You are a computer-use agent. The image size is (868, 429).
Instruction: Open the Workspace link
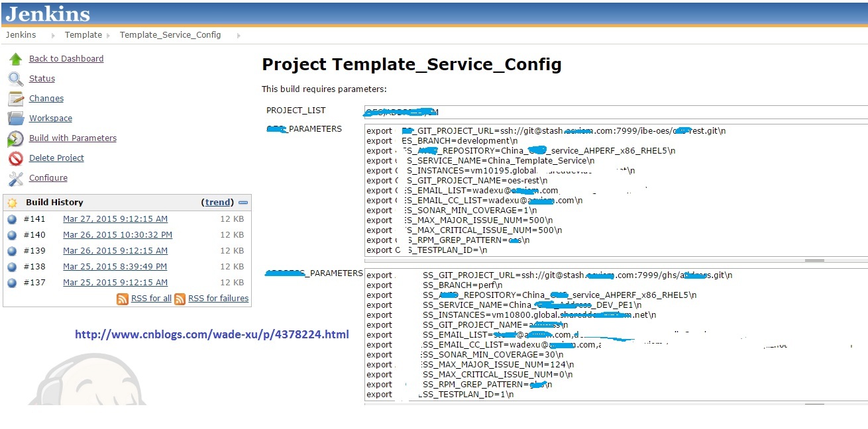(50, 119)
